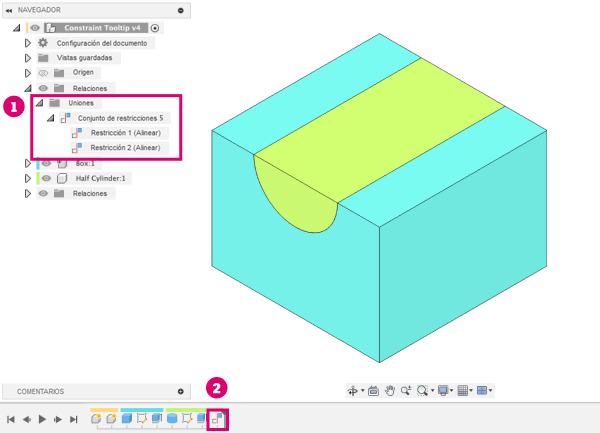600x433 pixels.
Task: Step forward one timeline feature
Action: (58, 420)
